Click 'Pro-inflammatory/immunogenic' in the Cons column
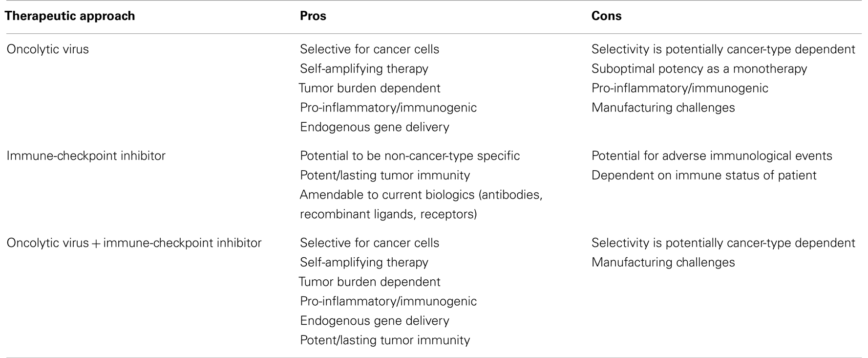The image size is (868, 358). (x=679, y=89)
